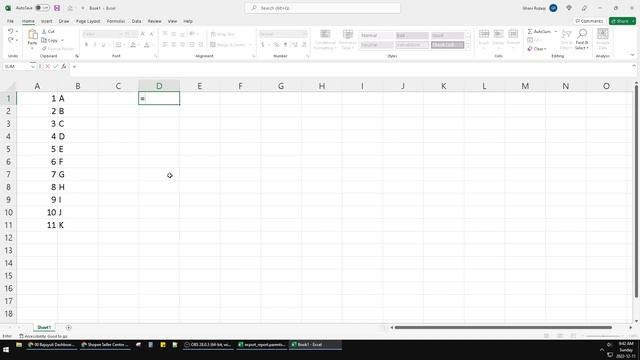The image size is (640, 360).
Task: Click the Enter checkmark in formula bar
Action: coord(56,66)
